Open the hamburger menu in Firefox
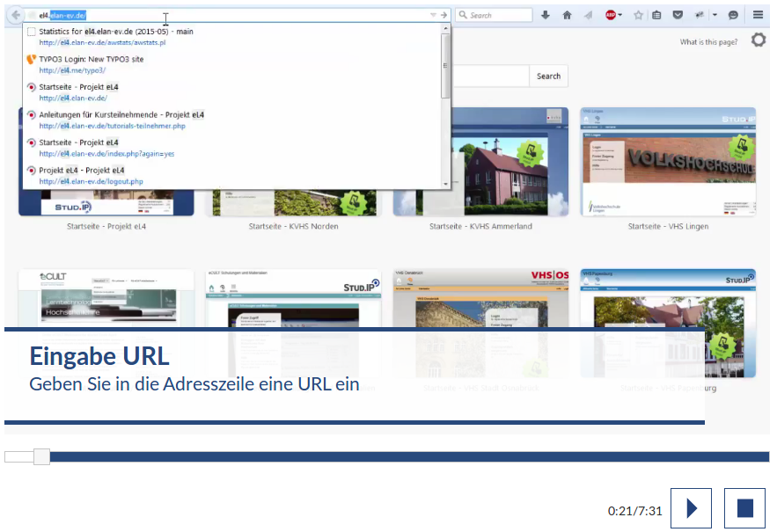Image resolution: width=777 pixels, height=532 pixels. point(758,15)
